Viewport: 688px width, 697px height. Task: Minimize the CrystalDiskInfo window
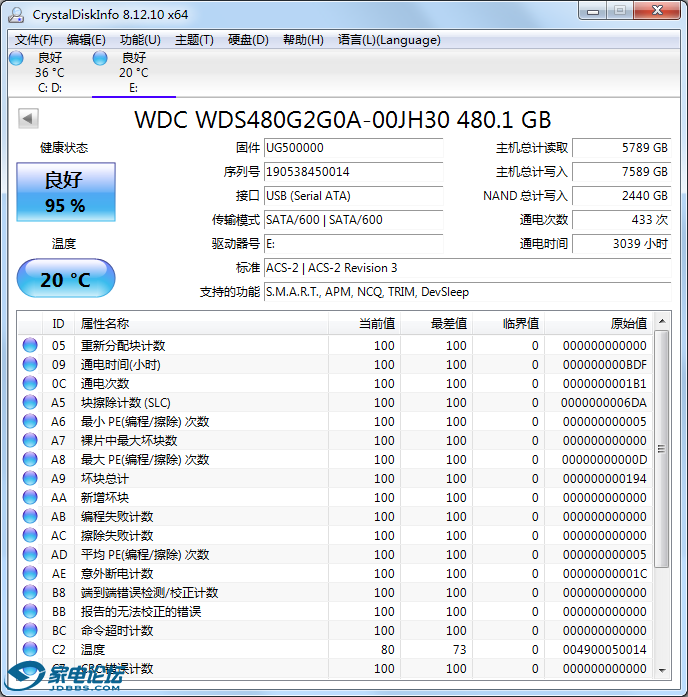[x=593, y=11]
